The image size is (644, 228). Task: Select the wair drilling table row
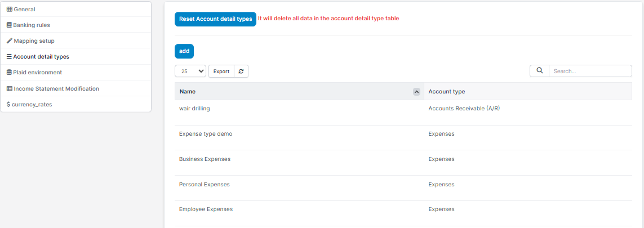pos(194,108)
